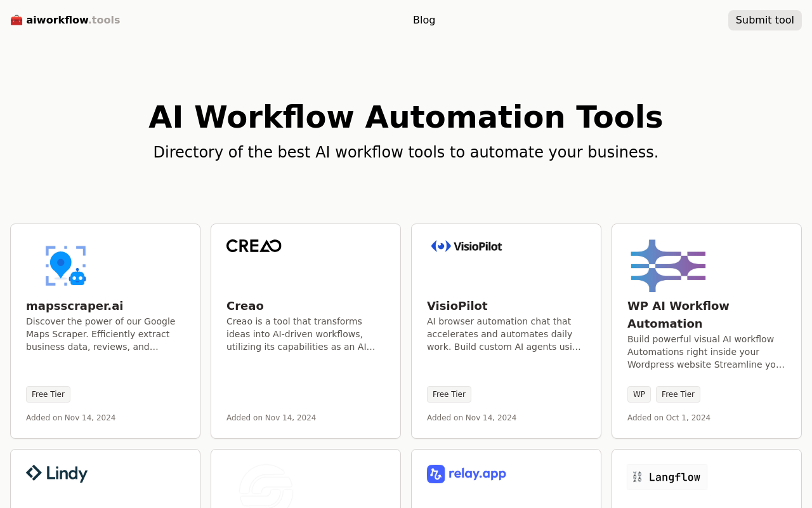Click the Free Tier tag on mapsscraper.ai card
This screenshot has height=508, width=812.
click(x=48, y=394)
